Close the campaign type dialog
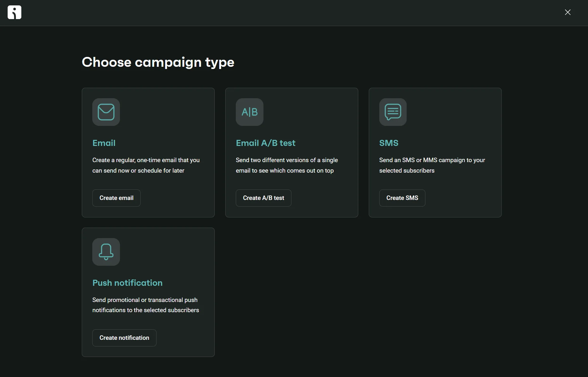 coord(568,12)
